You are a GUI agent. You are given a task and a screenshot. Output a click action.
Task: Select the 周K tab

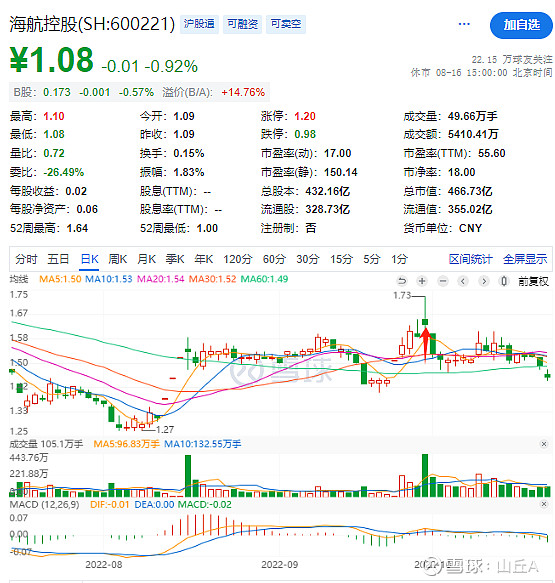118,259
